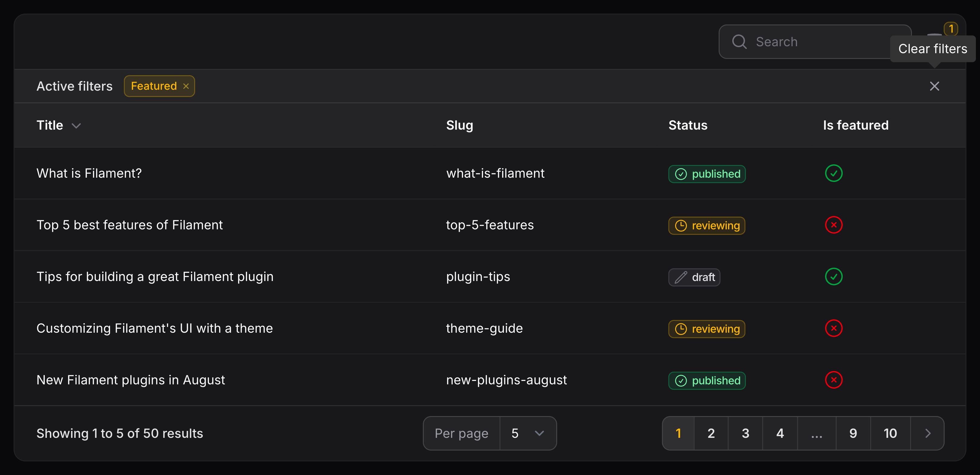Viewport: 980px width, 475px height.
Task: Click title 'Tips for building a great Filament plugin'
Action: coord(155,277)
